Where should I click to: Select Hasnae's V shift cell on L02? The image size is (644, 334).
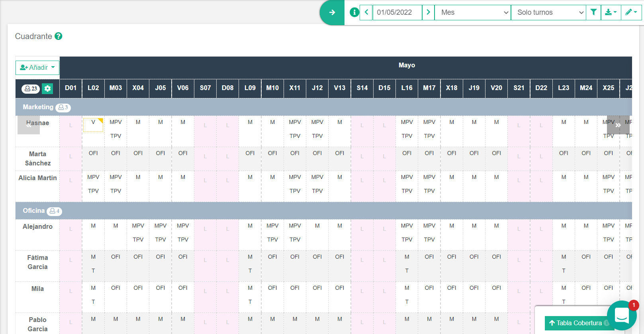click(x=93, y=124)
